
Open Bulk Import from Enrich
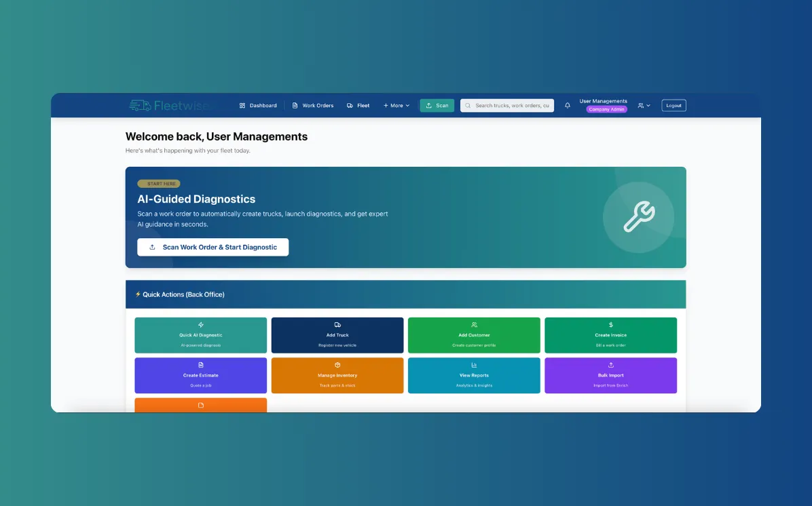coord(610,375)
